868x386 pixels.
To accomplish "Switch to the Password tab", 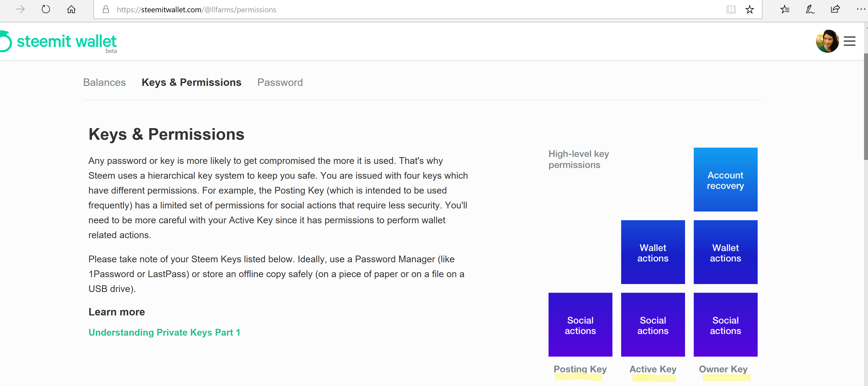I will coord(280,82).
